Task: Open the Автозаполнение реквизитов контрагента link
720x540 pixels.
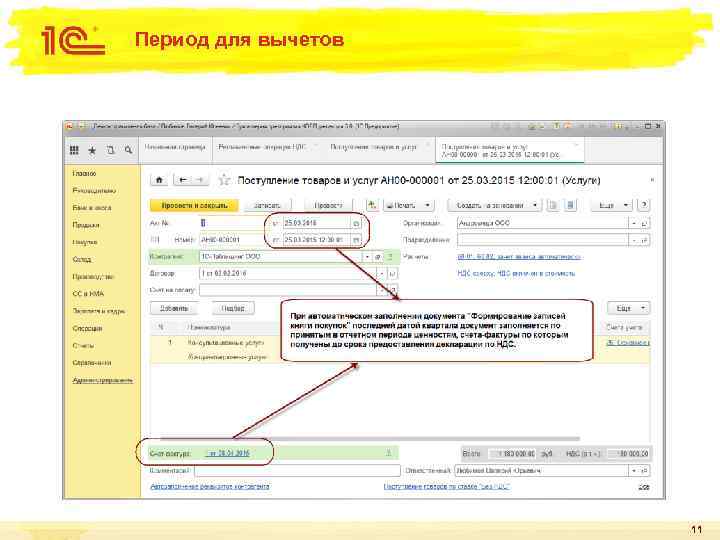Action: (x=210, y=487)
